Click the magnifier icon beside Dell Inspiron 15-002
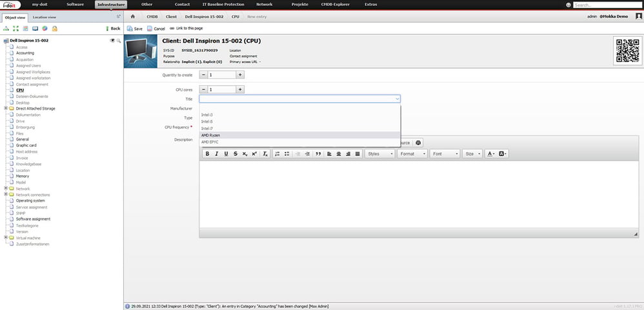Screen dimensions: 644x310 [x=119, y=41]
